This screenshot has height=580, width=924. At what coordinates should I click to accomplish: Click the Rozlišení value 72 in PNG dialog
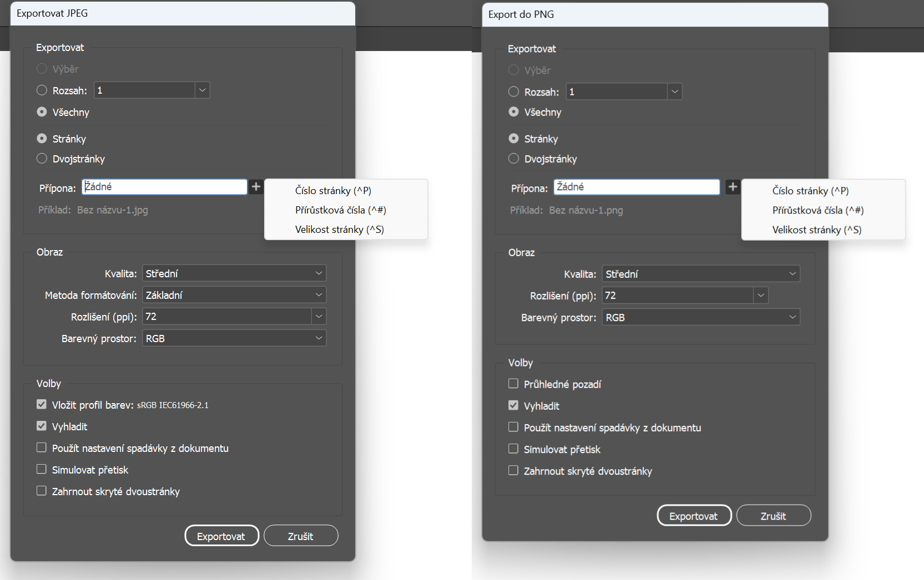(678, 296)
